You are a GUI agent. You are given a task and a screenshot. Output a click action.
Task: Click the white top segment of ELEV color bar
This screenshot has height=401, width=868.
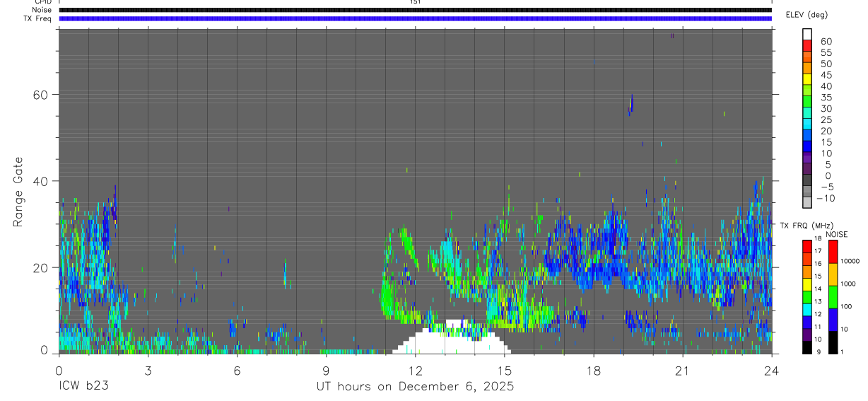point(807,33)
